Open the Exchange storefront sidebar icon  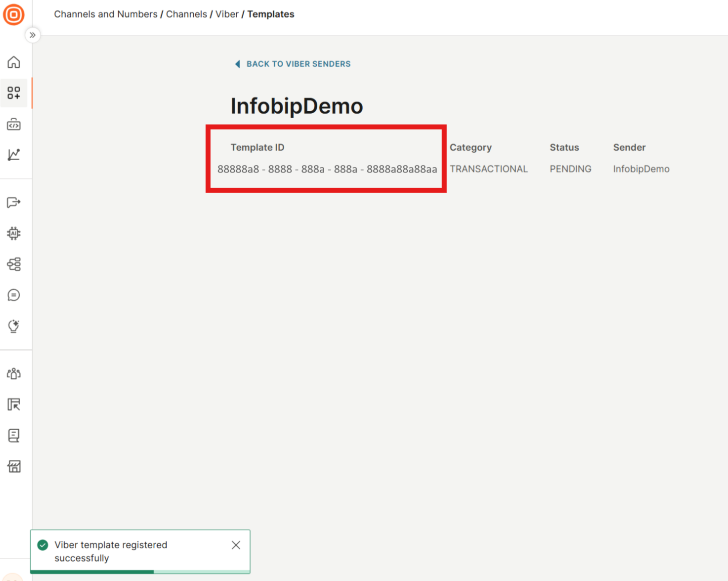pyautogui.click(x=14, y=466)
